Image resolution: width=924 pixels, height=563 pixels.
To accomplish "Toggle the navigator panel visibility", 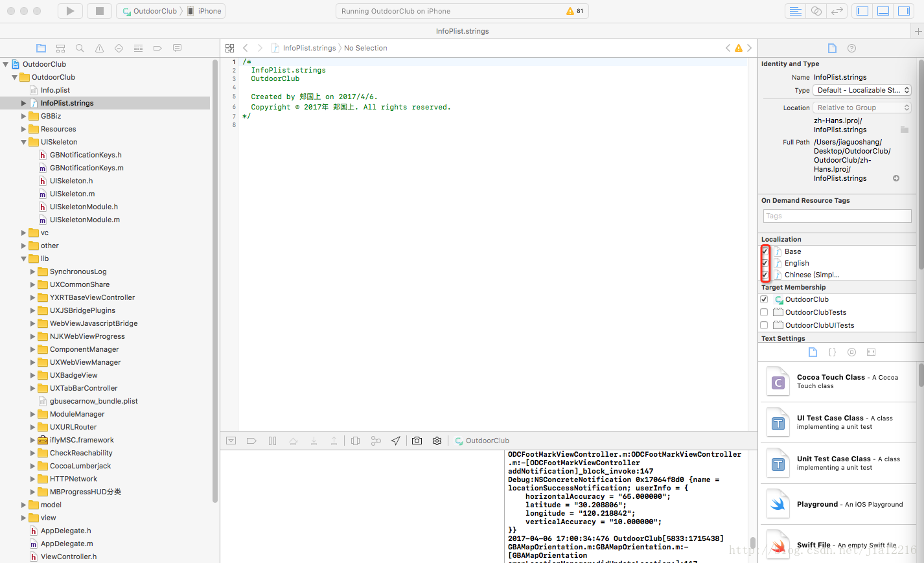I will tap(862, 11).
